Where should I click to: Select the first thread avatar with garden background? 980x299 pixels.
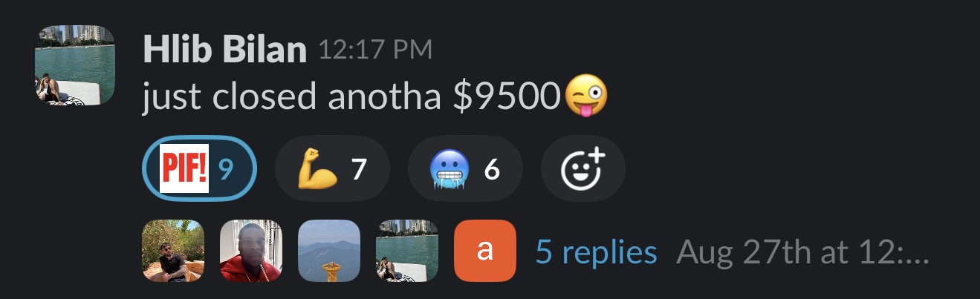[173, 251]
